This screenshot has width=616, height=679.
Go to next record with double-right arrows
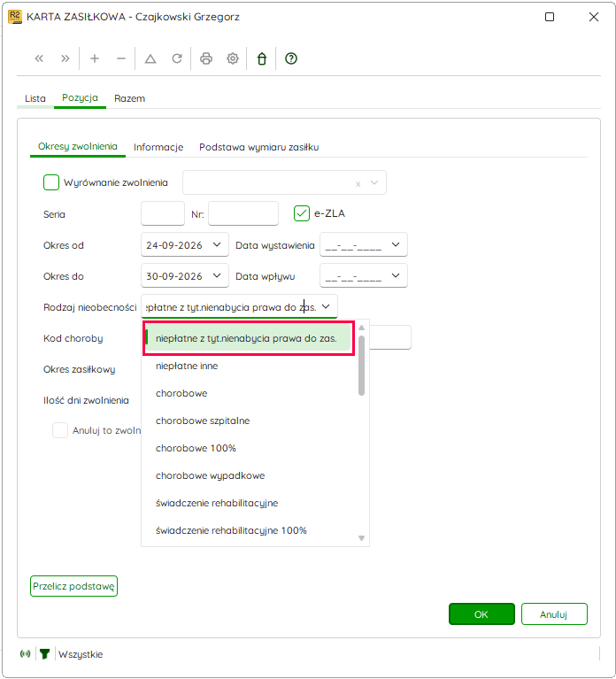pyautogui.click(x=65, y=58)
